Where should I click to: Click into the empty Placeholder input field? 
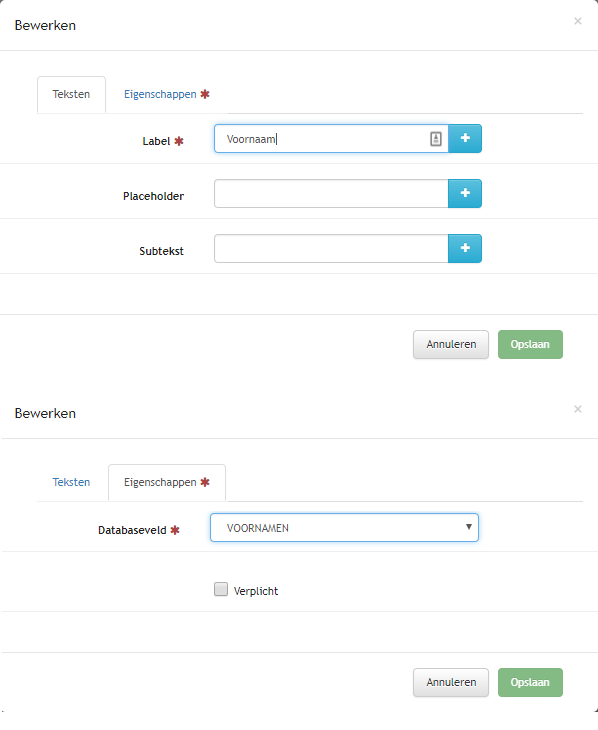point(331,194)
